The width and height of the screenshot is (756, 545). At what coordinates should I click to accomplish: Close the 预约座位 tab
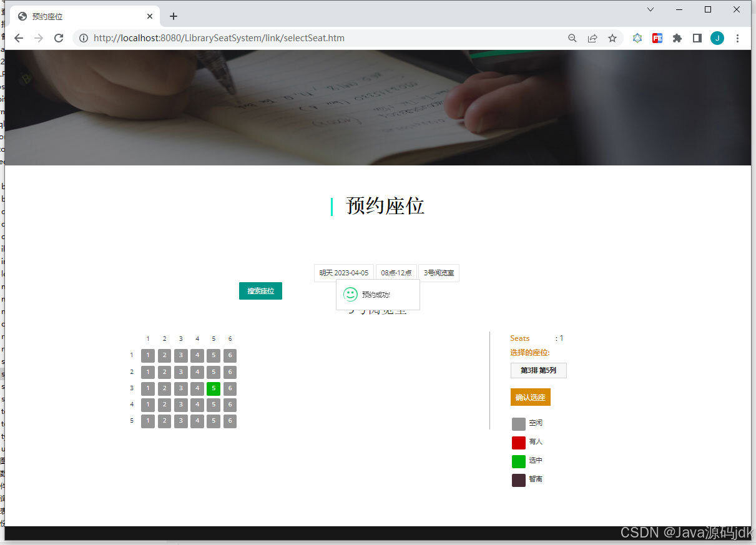(150, 16)
